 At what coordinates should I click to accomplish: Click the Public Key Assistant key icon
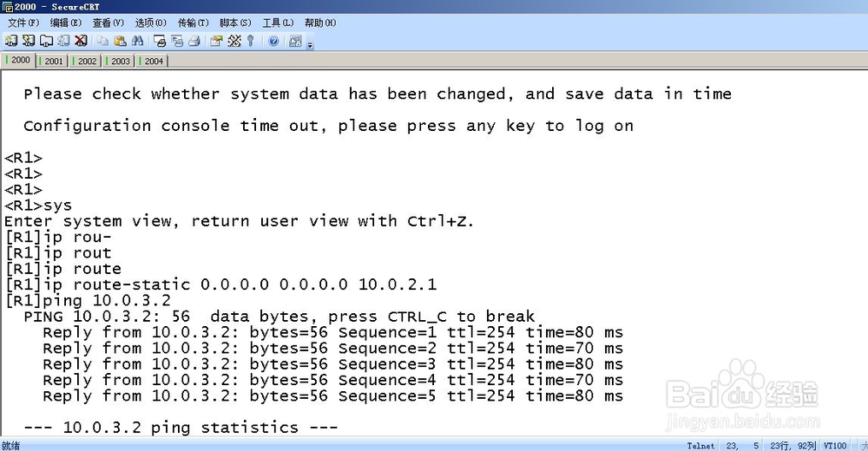pos(250,41)
